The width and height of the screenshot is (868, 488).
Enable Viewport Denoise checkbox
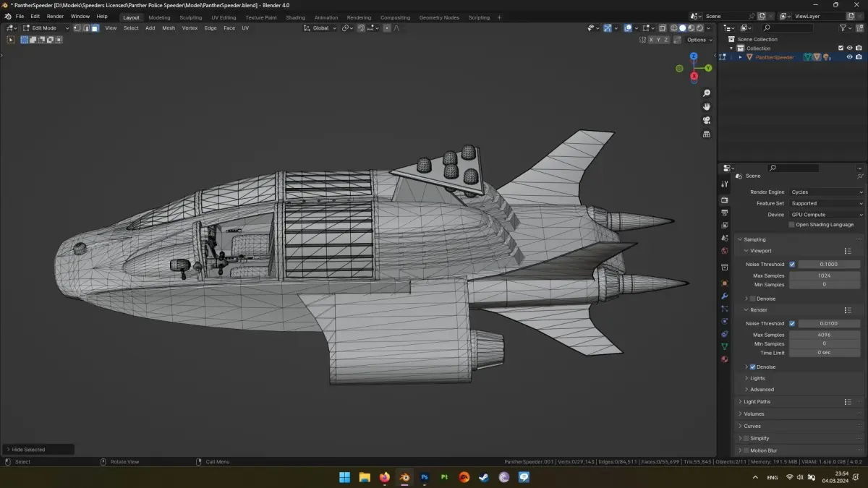point(752,299)
